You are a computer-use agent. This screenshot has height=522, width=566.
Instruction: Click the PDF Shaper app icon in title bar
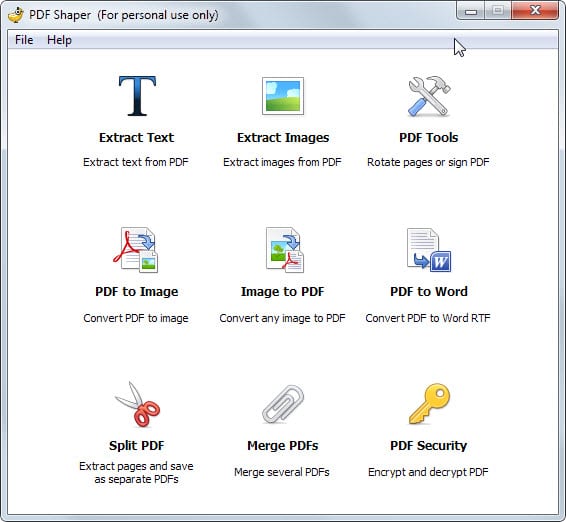coord(16,15)
